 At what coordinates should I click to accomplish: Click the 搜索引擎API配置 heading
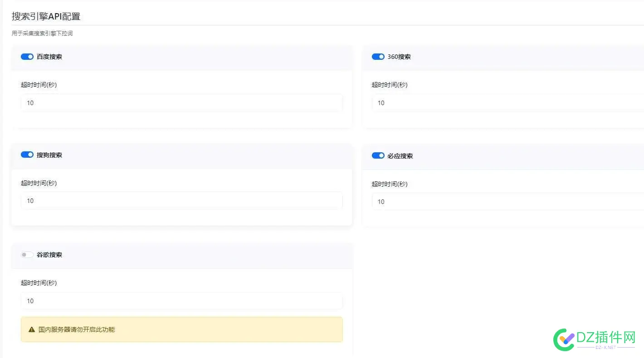pyautogui.click(x=46, y=16)
